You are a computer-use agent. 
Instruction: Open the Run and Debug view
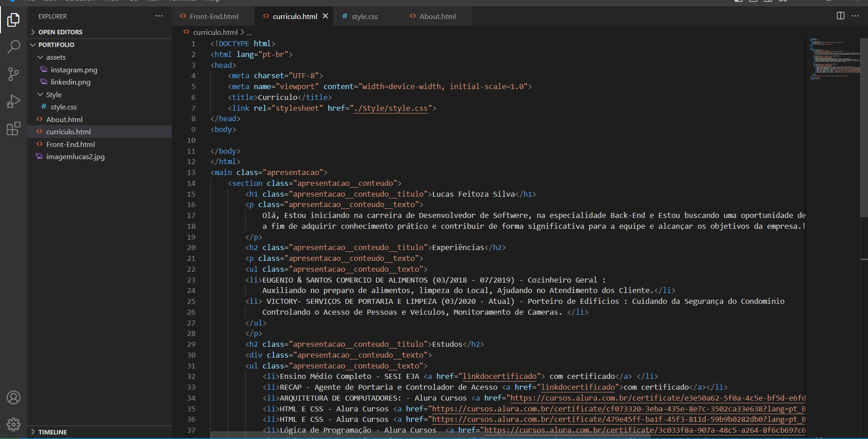pyautogui.click(x=14, y=101)
